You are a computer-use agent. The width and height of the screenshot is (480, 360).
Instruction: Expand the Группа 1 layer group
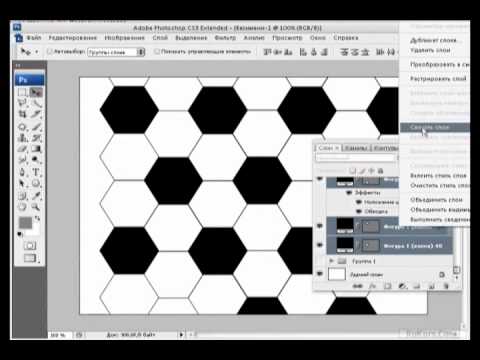coord(331,261)
